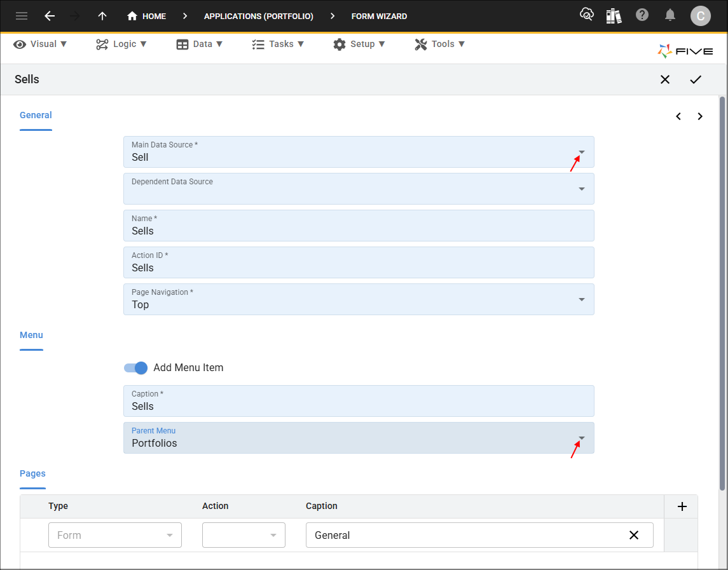The image size is (728, 570).
Task: Toggle the Add Menu Item switch
Action: click(x=135, y=368)
